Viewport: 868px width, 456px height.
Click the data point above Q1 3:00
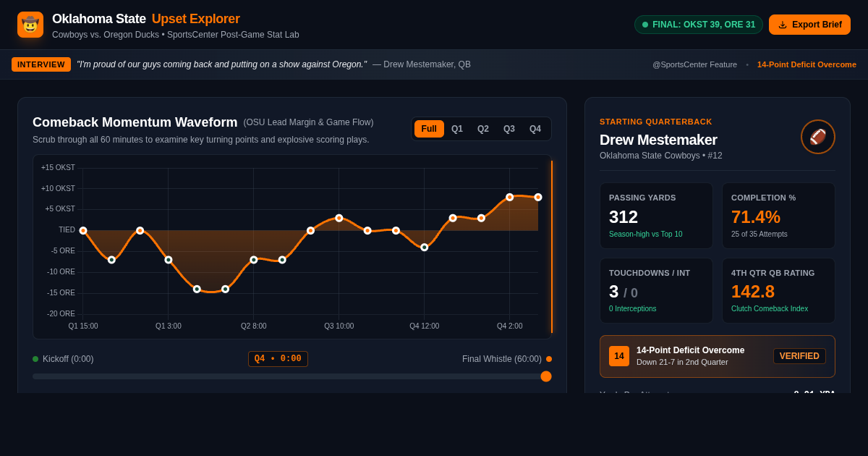tap(169, 260)
